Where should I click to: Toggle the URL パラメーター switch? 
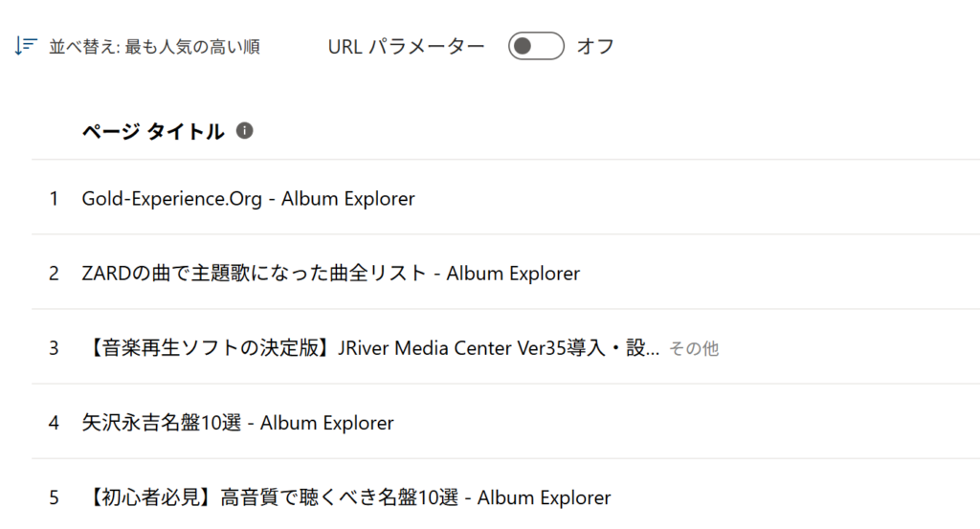pyautogui.click(x=536, y=46)
